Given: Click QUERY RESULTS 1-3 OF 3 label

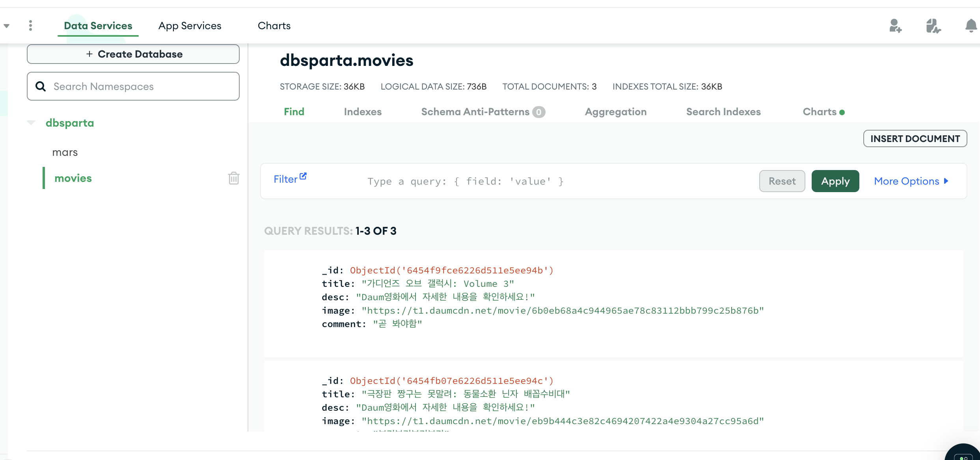Looking at the screenshot, I should 330,231.
